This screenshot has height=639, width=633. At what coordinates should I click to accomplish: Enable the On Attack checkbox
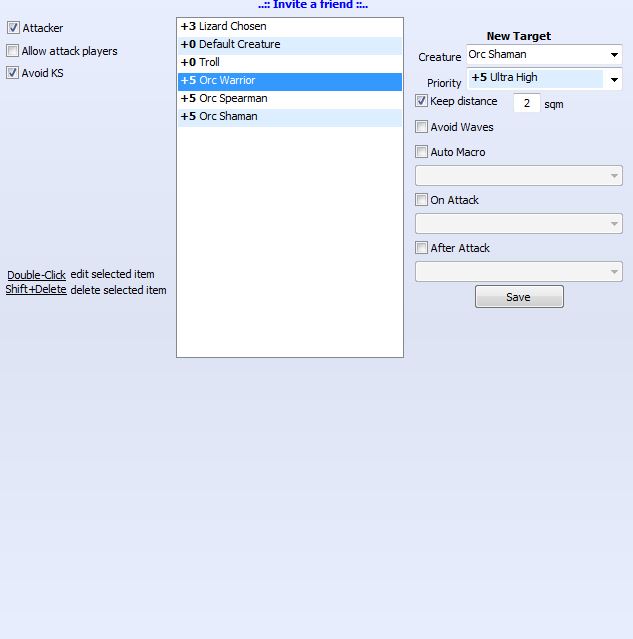click(x=422, y=200)
